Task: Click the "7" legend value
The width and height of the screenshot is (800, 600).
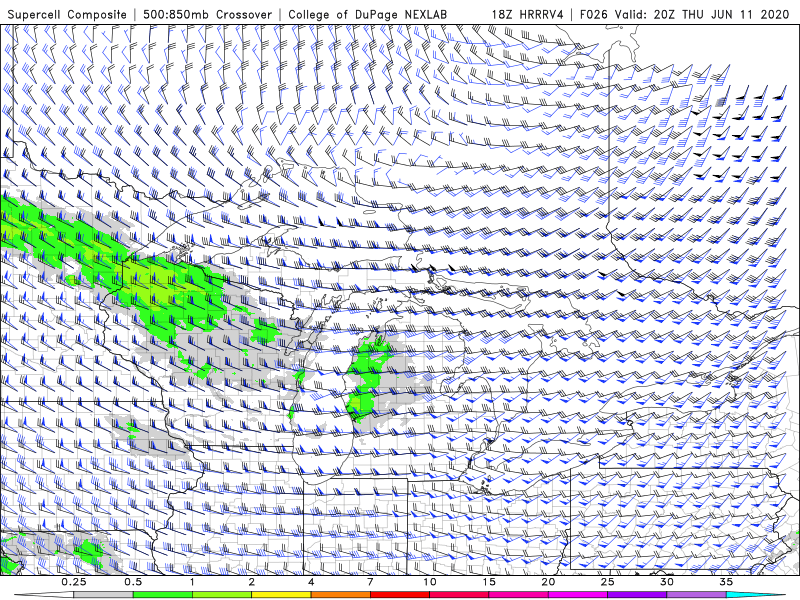Action: point(370,582)
